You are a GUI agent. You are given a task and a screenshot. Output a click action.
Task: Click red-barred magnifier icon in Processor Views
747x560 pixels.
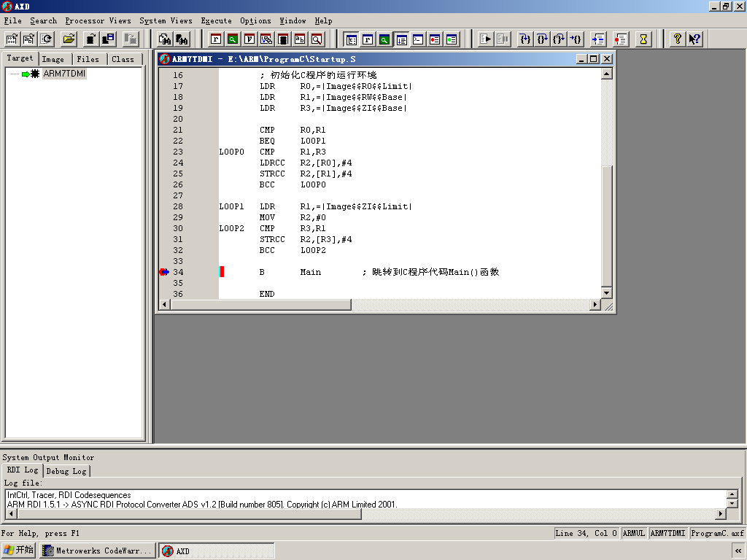pyautogui.click(x=317, y=39)
